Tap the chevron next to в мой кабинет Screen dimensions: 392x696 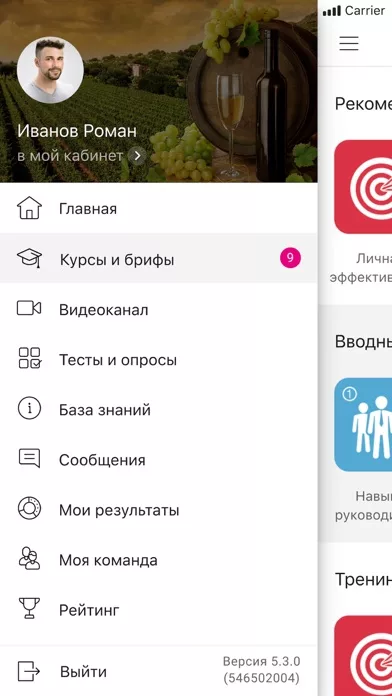click(137, 156)
